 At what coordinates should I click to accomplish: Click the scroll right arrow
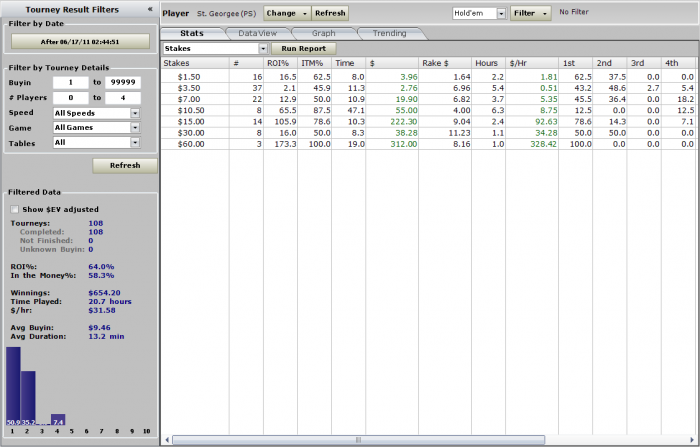[x=692, y=440]
